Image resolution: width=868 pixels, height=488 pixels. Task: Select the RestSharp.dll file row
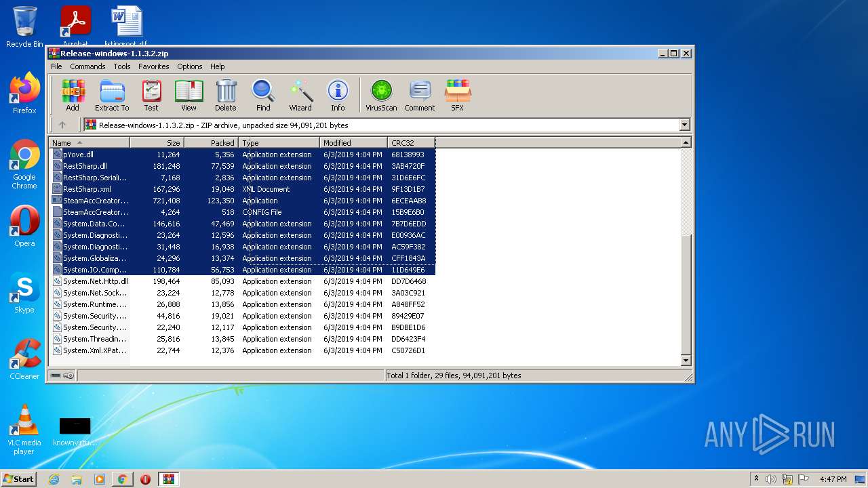tap(242, 166)
